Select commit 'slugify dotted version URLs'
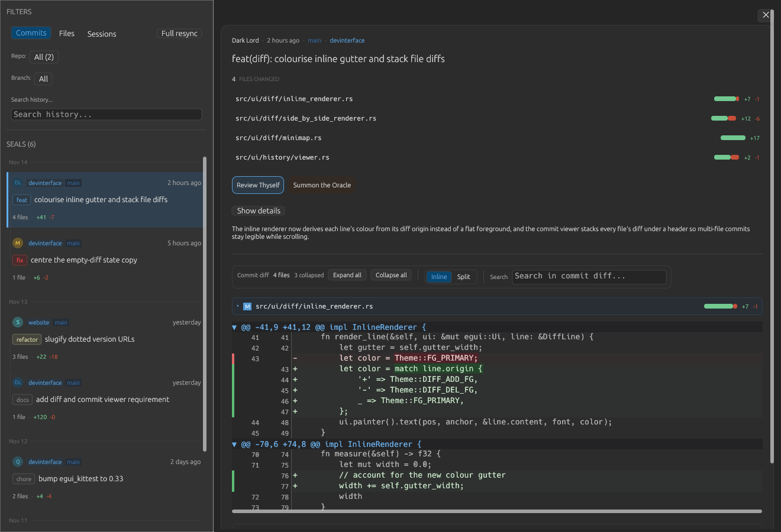This screenshot has width=781, height=532. pos(105,339)
